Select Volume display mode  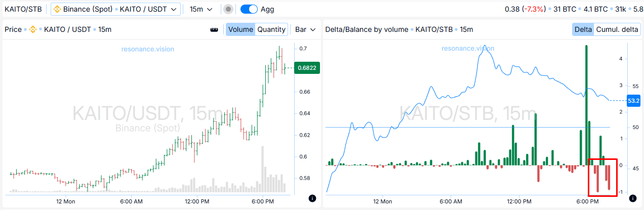[x=240, y=29]
